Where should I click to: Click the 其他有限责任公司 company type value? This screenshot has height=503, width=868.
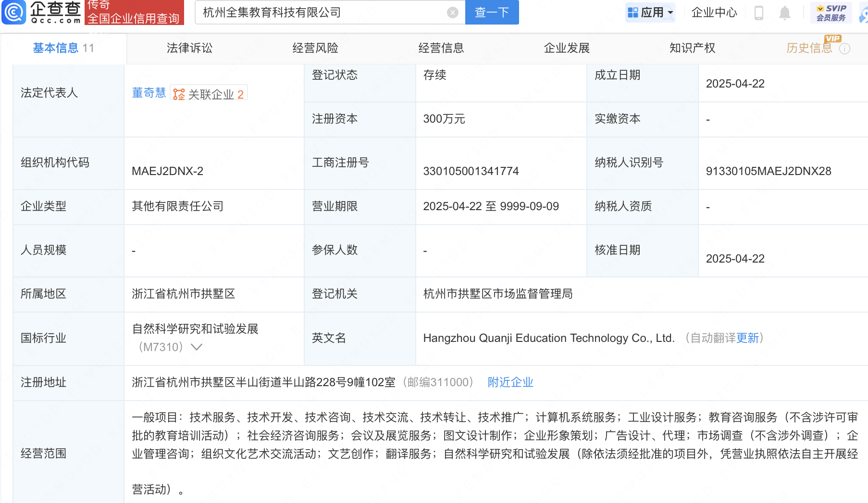pyautogui.click(x=178, y=206)
